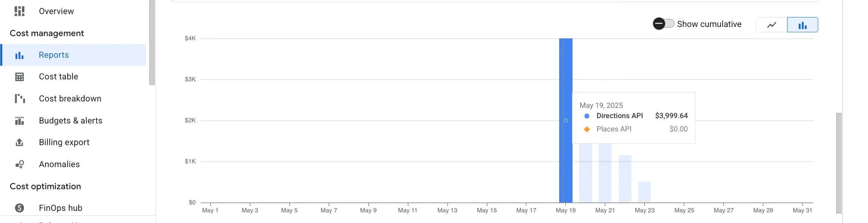Click the Cost breakdown icon
Screen dimensions: 868x223
tap(19, 99)
